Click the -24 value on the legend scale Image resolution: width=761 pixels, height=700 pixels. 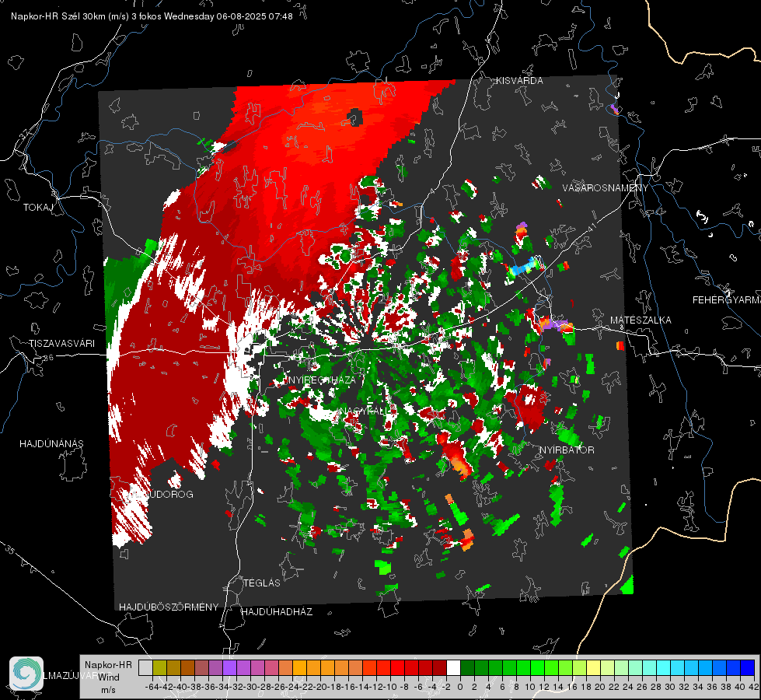point(292,687)
